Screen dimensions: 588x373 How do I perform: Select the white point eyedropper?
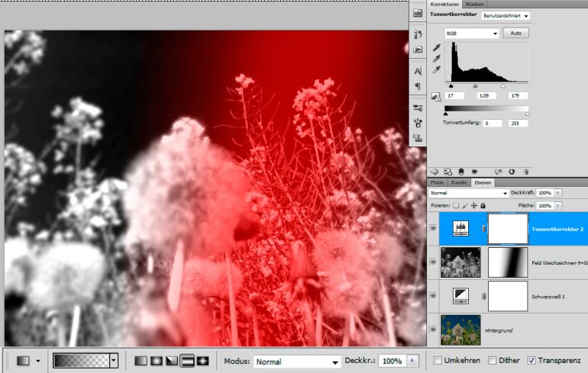(437, 69)
